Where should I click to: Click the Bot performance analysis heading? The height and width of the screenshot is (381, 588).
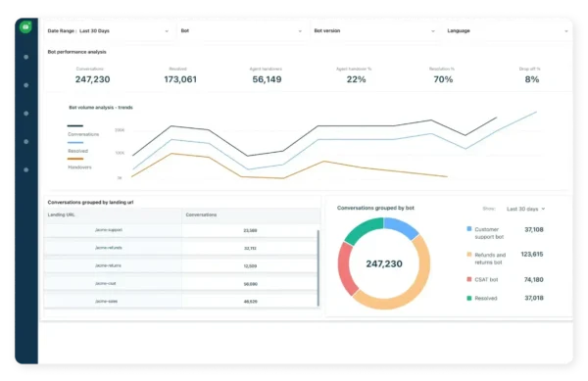(76, 52)
